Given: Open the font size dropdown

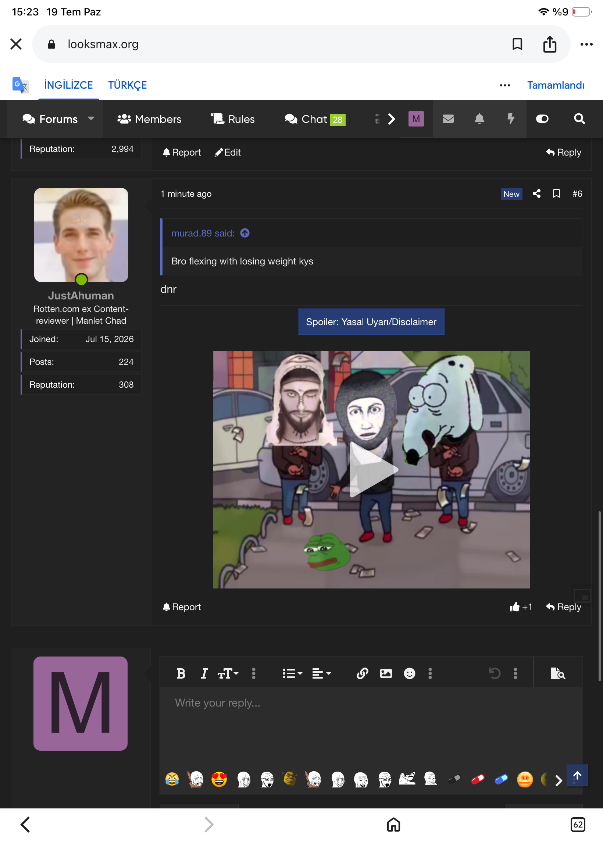Looking at the screenshot, I should coord(228,673).
